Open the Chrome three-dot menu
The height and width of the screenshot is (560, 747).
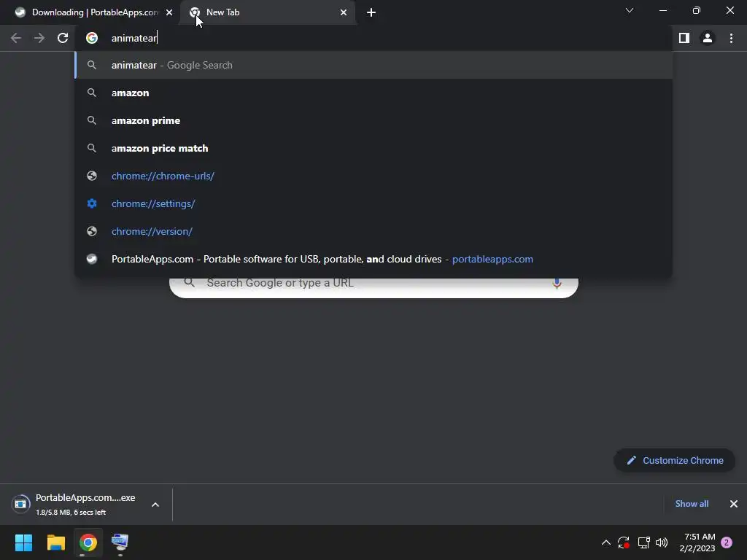pyautogui.click(x=731, y=38)
